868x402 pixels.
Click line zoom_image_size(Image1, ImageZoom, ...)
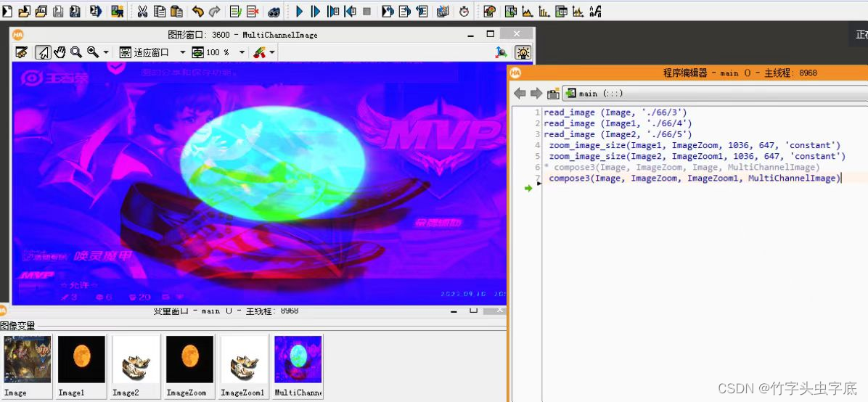point(695,145)
